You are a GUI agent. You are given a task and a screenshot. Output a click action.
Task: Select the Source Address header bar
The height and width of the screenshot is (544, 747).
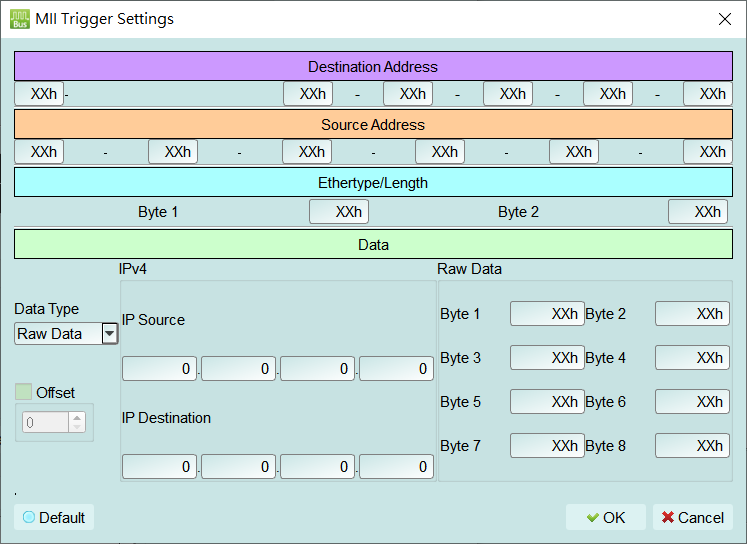point(374,124)
